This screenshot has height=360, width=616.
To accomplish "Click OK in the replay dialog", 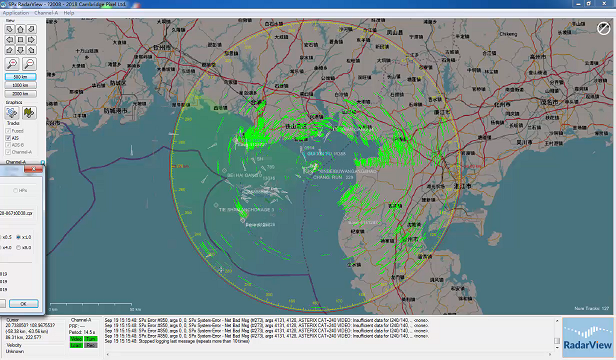I will pyautogui.click(x=24, y=304).
